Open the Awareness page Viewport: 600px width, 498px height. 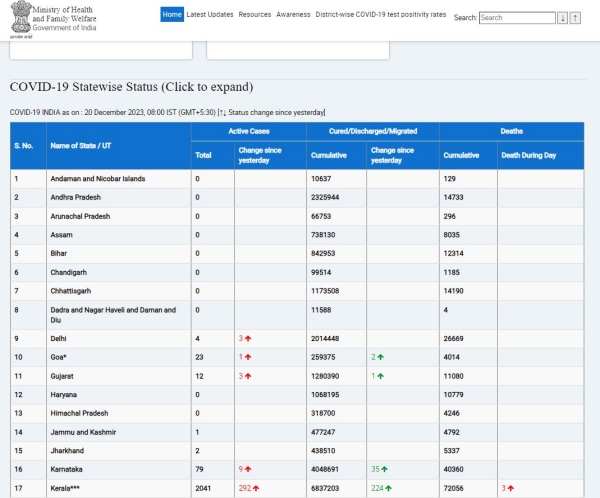tap(293, 15)
